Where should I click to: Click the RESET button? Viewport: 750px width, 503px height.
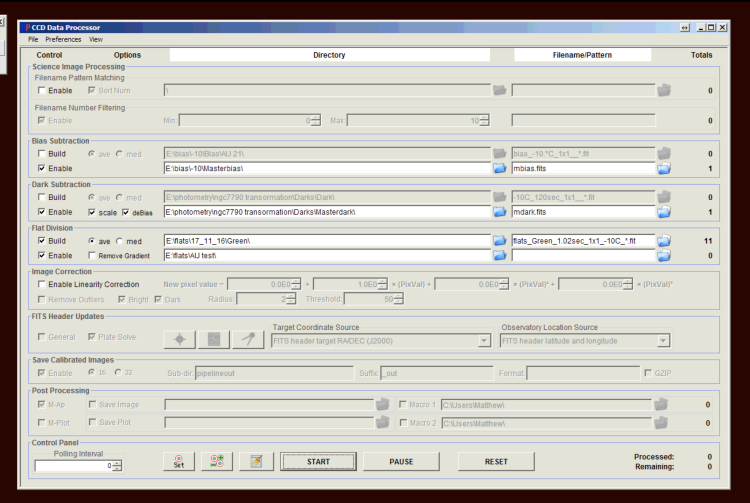pos(496,461)
